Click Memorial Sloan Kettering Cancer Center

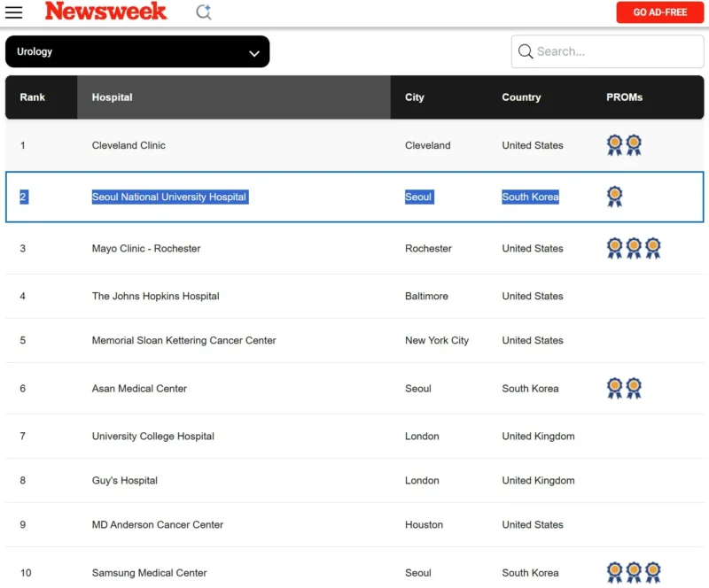pos(183,340)
